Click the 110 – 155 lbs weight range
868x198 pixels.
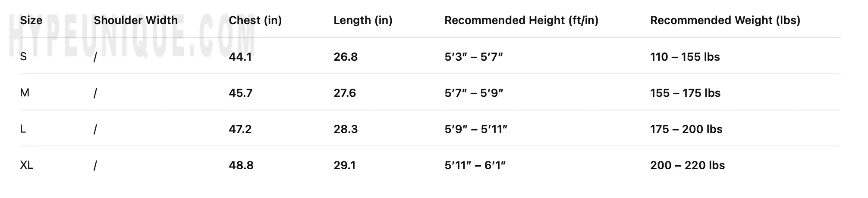(685, 57)
